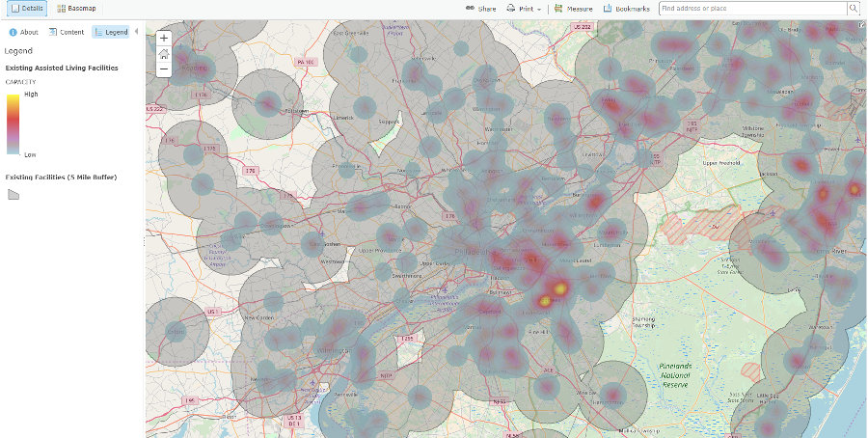Open the Basemap gallery
868x438 pixels.
pos(74,8)
